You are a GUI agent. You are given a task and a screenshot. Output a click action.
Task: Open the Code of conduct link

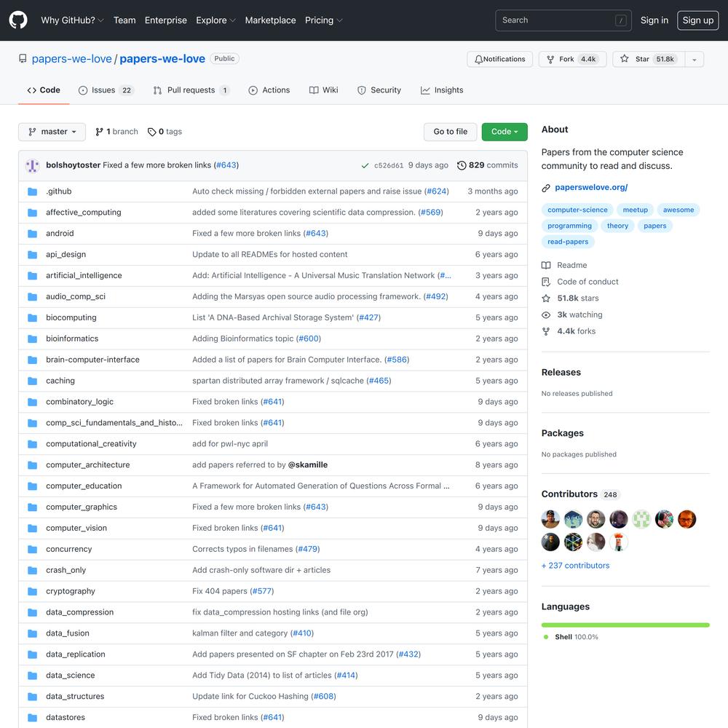click(x=587, y=282)
